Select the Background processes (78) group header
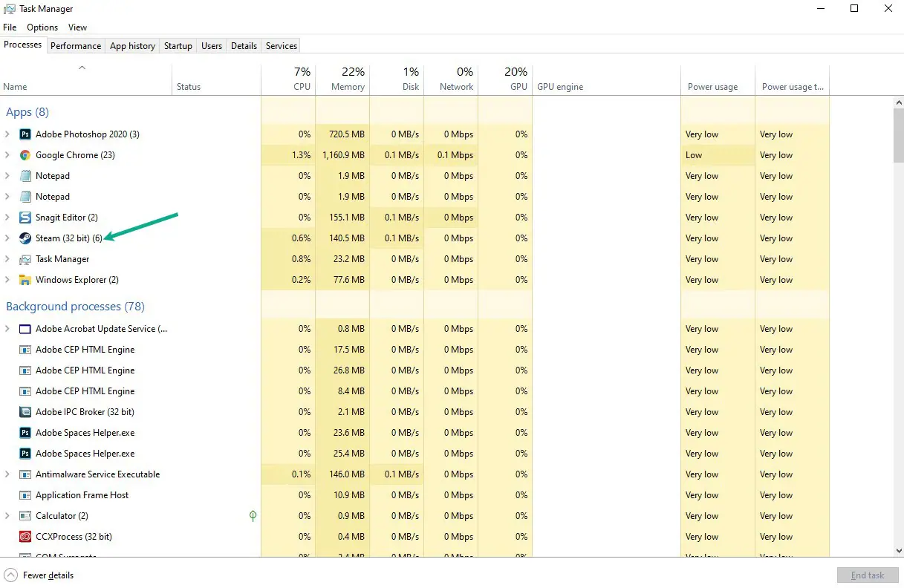This screenshot has width=904, height=588. click(75, 307)
